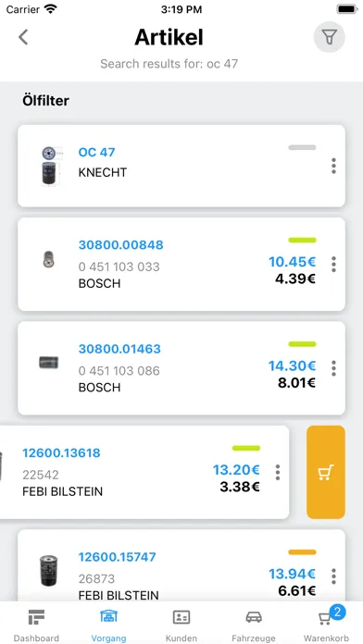The image size is (363, 644).
Task: Open three-dot menu for 30800.00848
Action: click(x=333, y=264)
